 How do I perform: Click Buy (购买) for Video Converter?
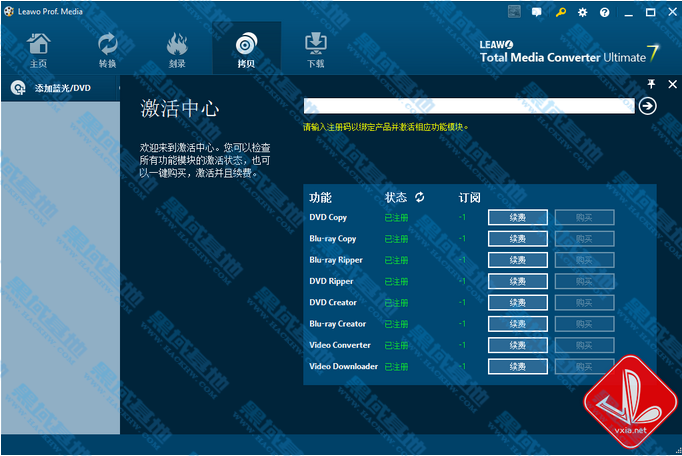click(585, 345)
